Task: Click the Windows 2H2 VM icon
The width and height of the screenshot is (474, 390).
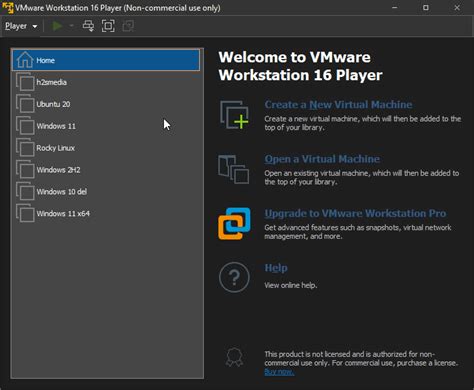Action: 25,170
